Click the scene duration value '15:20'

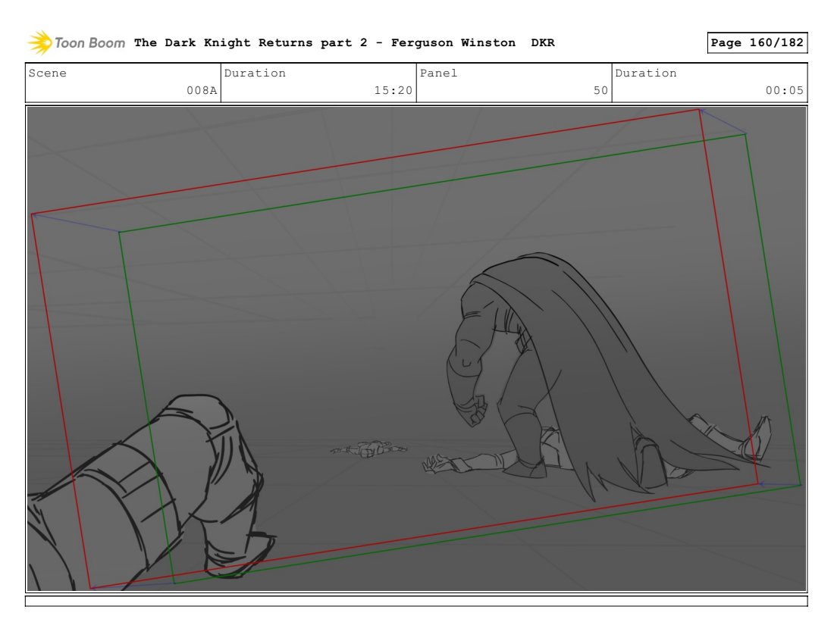tap(393, 90)
